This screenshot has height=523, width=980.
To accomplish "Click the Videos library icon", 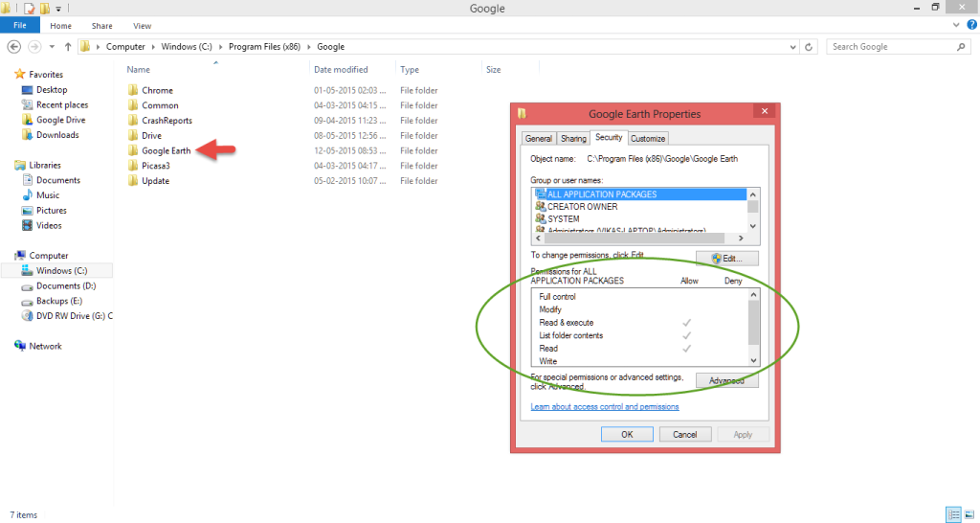I will pyautogui.click(x=27, y=225).
